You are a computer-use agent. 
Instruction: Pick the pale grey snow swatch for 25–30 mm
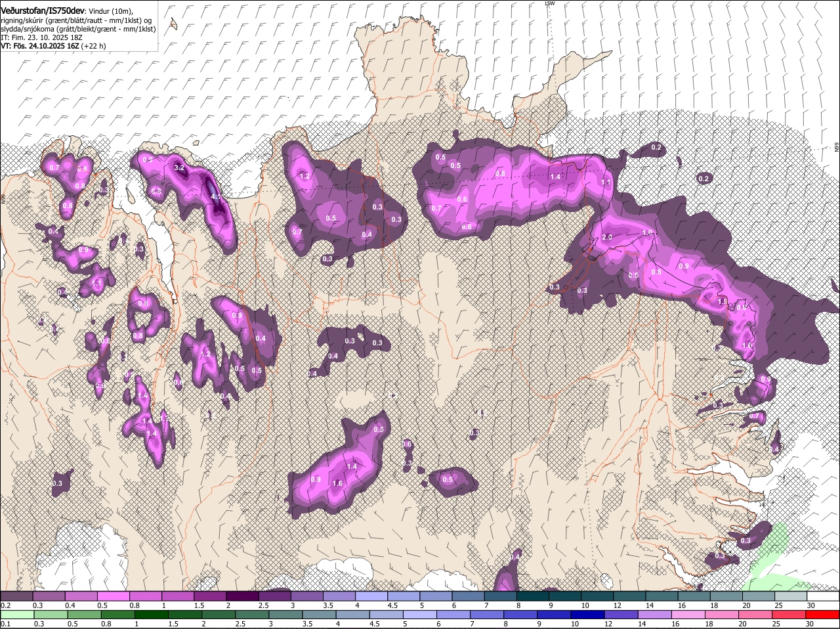click(791, 596)
